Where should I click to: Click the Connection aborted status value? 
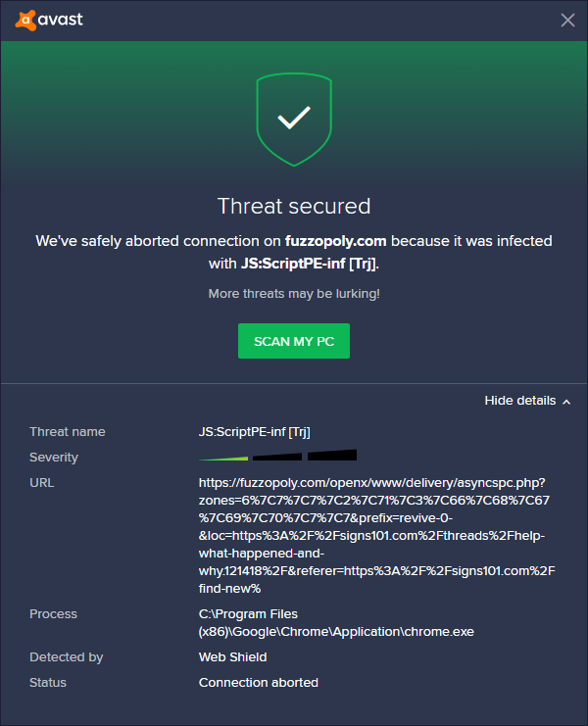[x=259, y=683]
